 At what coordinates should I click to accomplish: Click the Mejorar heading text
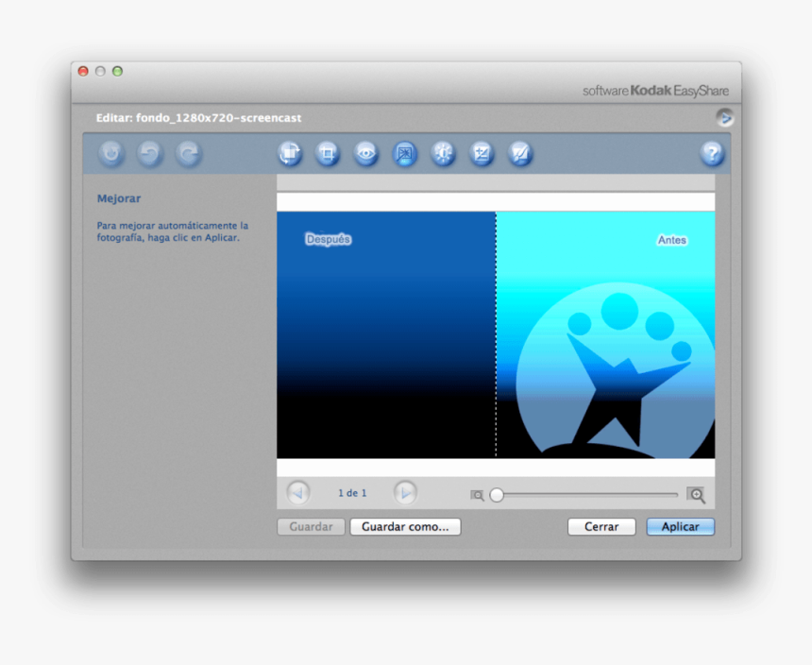click(x=119, y=198)
